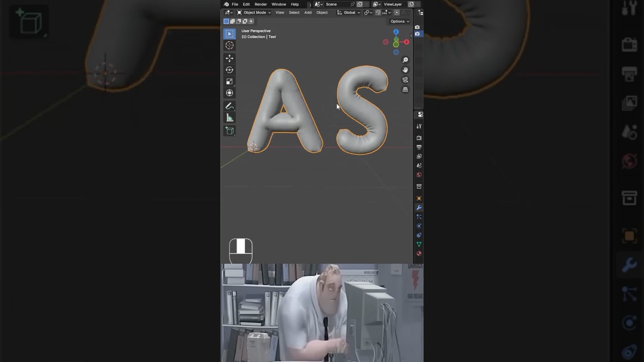644x362 pixels.
Task: Set selection mode to intersect
Action: pos(251,21)
